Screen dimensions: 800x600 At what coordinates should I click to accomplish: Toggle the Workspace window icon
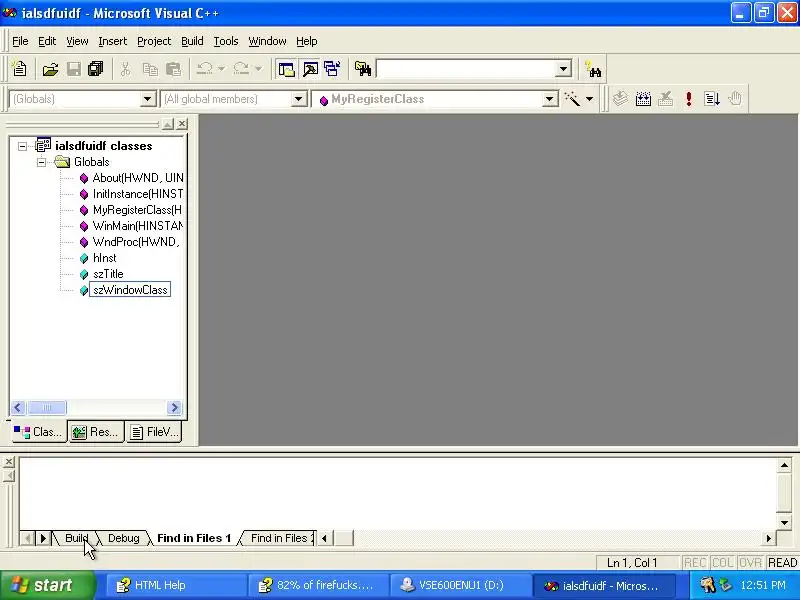tap(286, 69)
